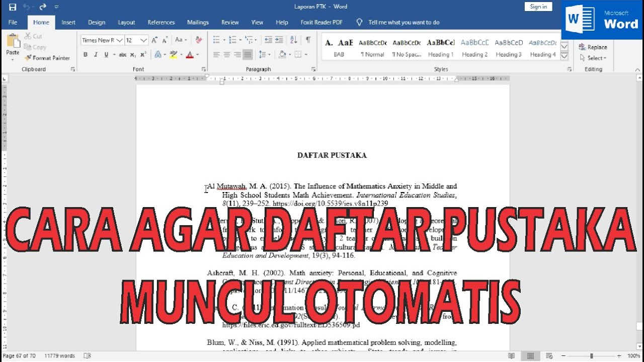Viewport: 644px width, 362px height.
Task: Switch to Web Layout view
Action: (549, 356)
